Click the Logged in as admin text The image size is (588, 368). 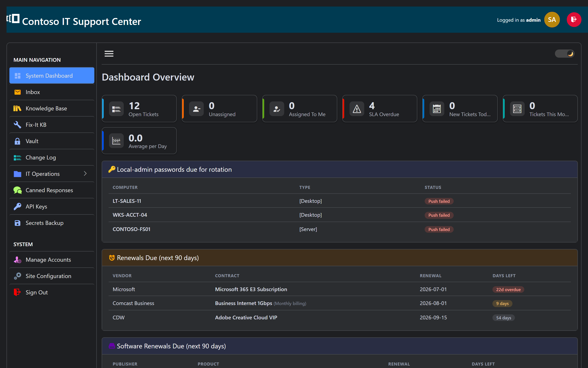tap(519, 20)
